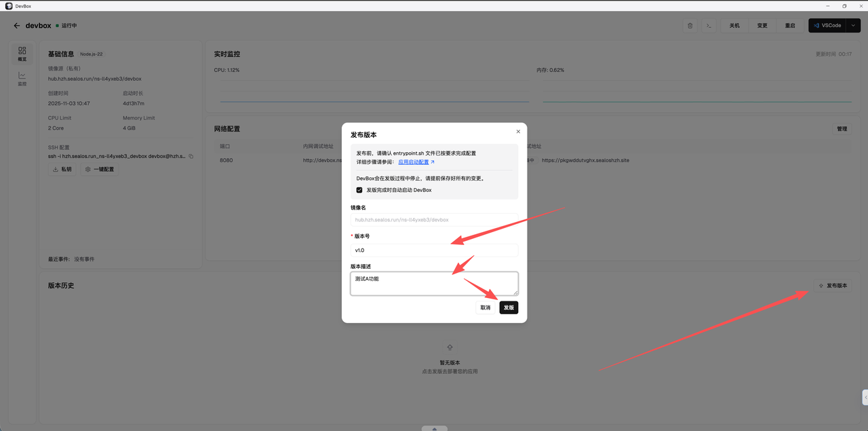Go back using the arrow beside devbox
The height and width of the screenshot is (431, 868).
17,26
